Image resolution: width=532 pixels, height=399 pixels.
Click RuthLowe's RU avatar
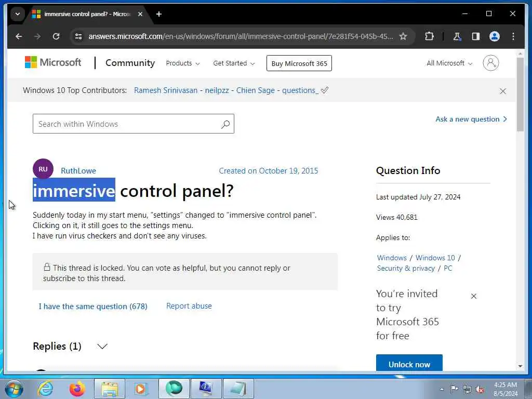(x=43, y=169)
